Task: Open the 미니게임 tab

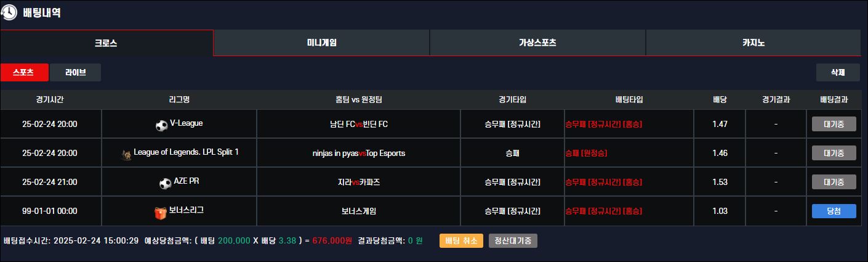Action: 321,43
